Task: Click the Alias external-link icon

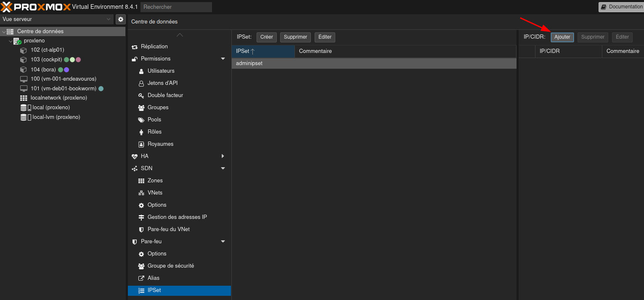Action: [x=141, y=278]
